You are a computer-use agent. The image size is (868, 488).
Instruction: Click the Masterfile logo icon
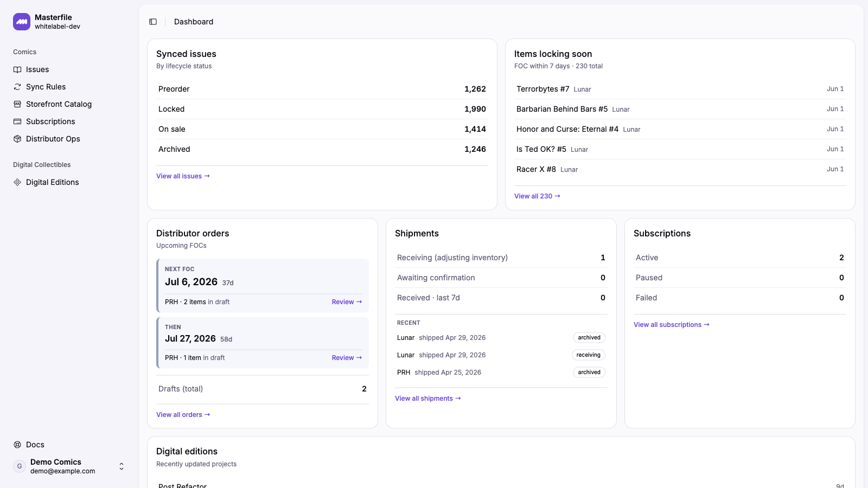point(22,22)
